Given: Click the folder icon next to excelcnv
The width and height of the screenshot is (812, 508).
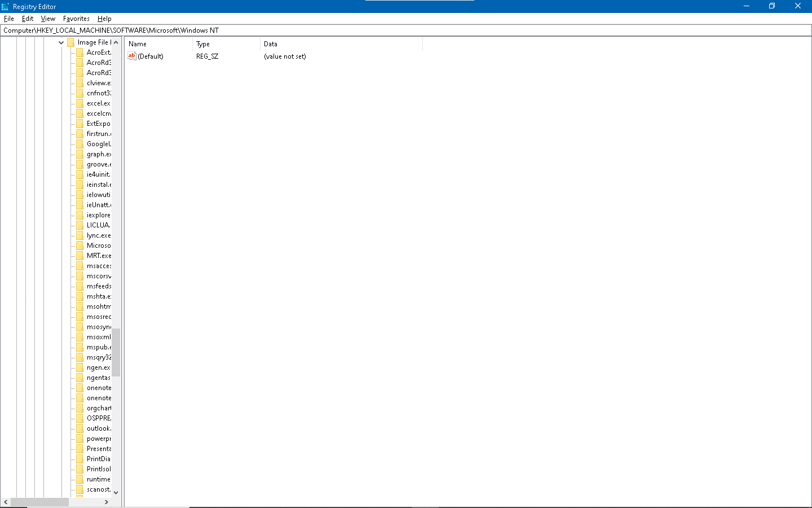Looking at the screenshot, I should coord(80,113).
